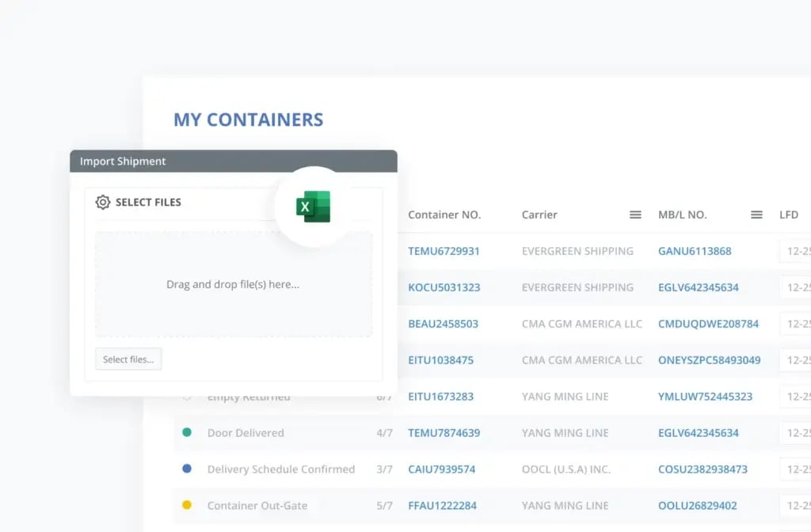Click the yellow Container Out-Gate status dot
This screenshot has width=811, height=532.
pyautogui.click(x=187, y=505)
